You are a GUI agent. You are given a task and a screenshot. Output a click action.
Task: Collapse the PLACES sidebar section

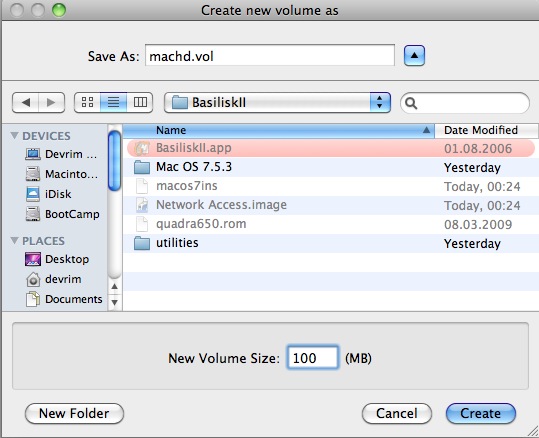pyautogui.click(x=14, y=240)
